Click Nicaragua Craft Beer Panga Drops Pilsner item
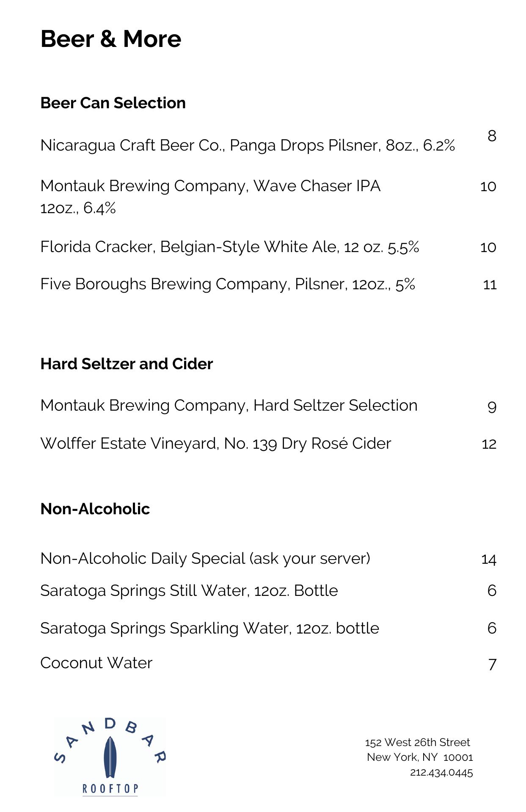 (x=248, y=145)
